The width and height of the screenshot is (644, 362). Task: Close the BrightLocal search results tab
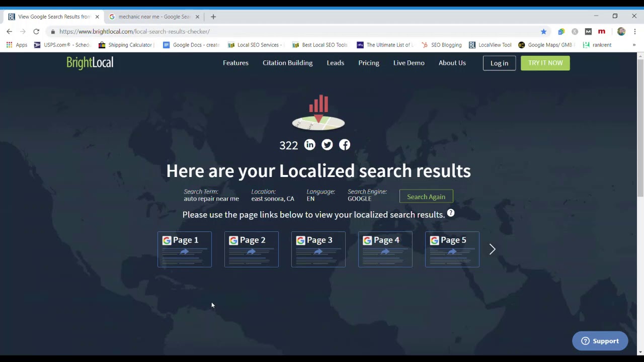pos(97,17)
